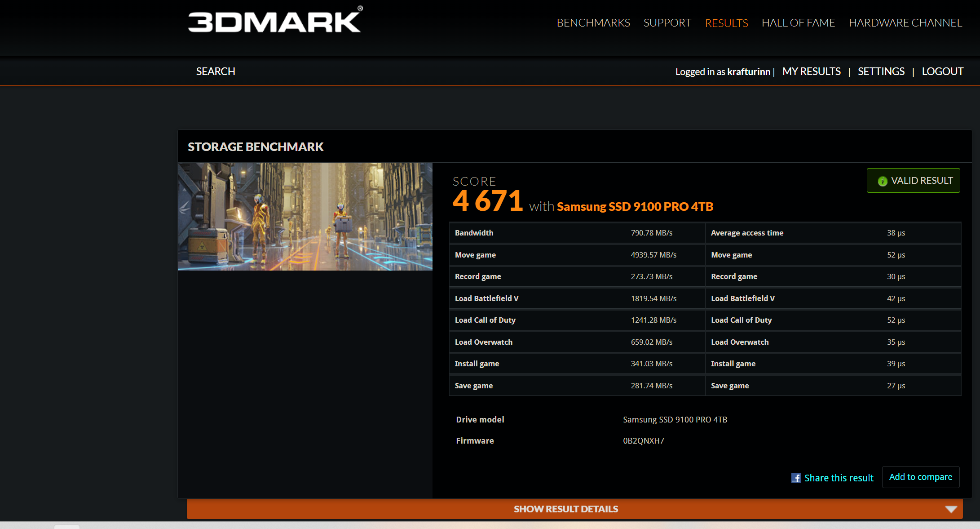
Task: Open account Settings link
Action: click(x=881, y=71)
